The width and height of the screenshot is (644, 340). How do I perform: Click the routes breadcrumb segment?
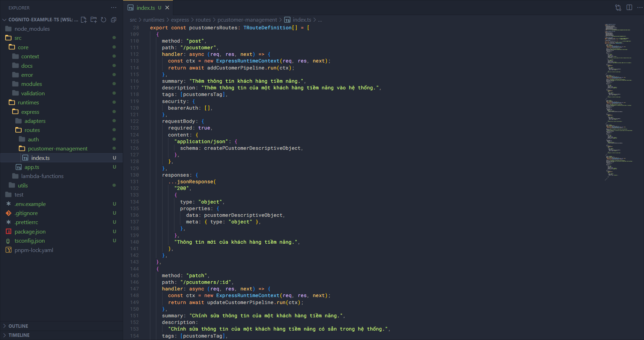[x=203, y=20]
